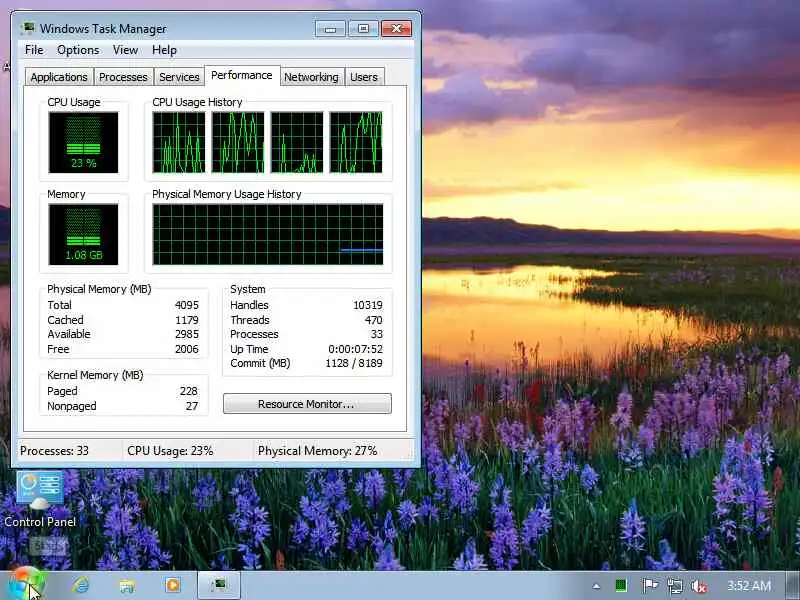Click the third CPU Usage History graph
800x600 pixels.
click(x=297, y=142)
